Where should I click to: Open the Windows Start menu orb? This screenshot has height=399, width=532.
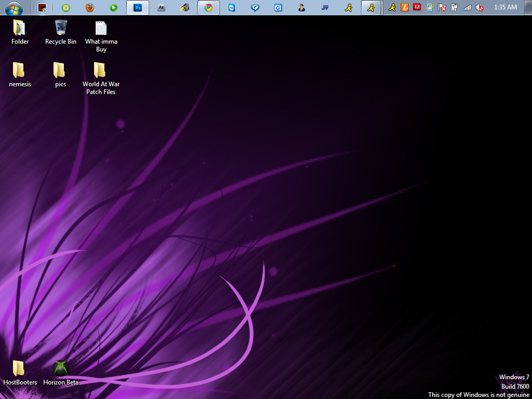[x=14, y=8]
